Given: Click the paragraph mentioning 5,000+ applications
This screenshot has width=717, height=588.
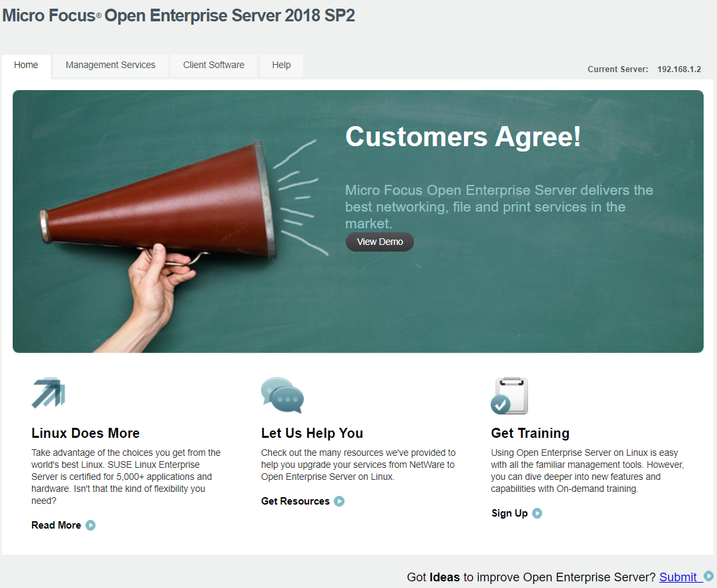Looking at the screenshot, I should coord(126,477).
